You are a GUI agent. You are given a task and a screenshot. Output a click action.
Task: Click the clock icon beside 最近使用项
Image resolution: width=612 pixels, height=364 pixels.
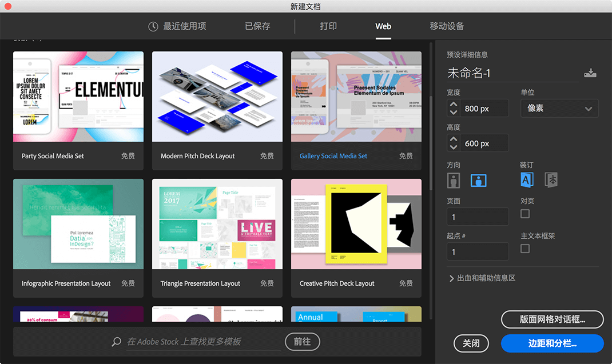(153, 26)
